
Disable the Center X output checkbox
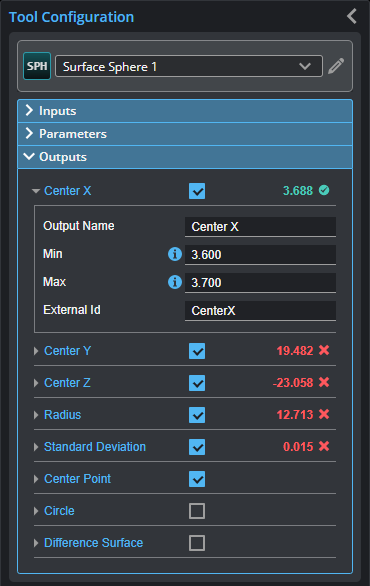[197, 191]
